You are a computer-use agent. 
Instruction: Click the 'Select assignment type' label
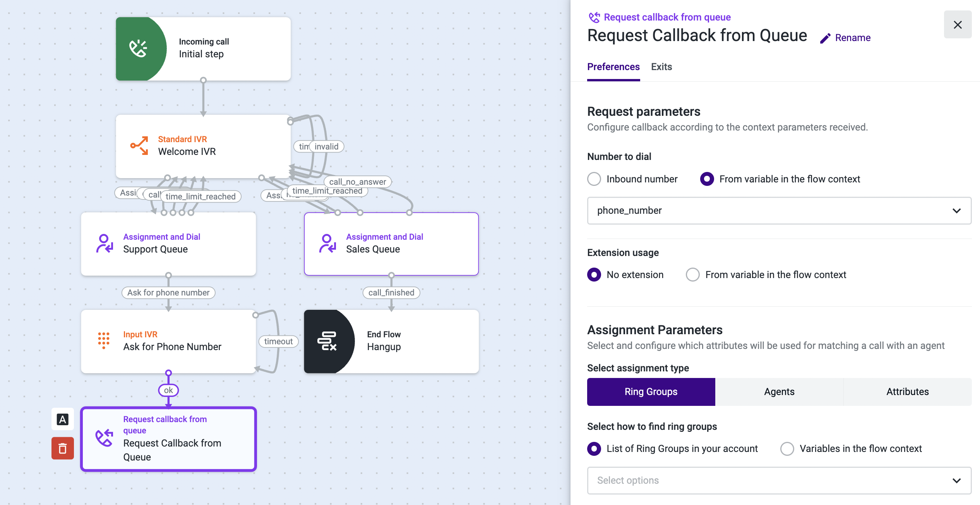[x=638, y=368]
